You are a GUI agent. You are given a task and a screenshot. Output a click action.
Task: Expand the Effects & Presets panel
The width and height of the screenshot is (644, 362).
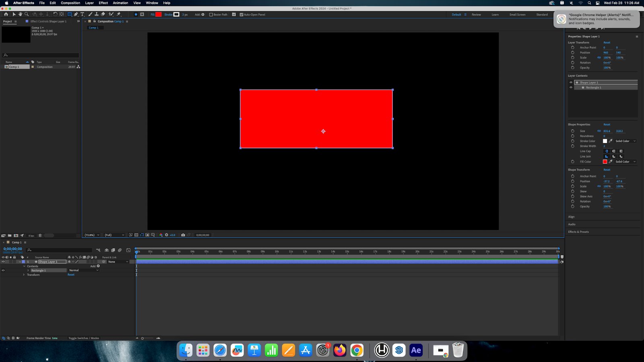coord(578,232)
